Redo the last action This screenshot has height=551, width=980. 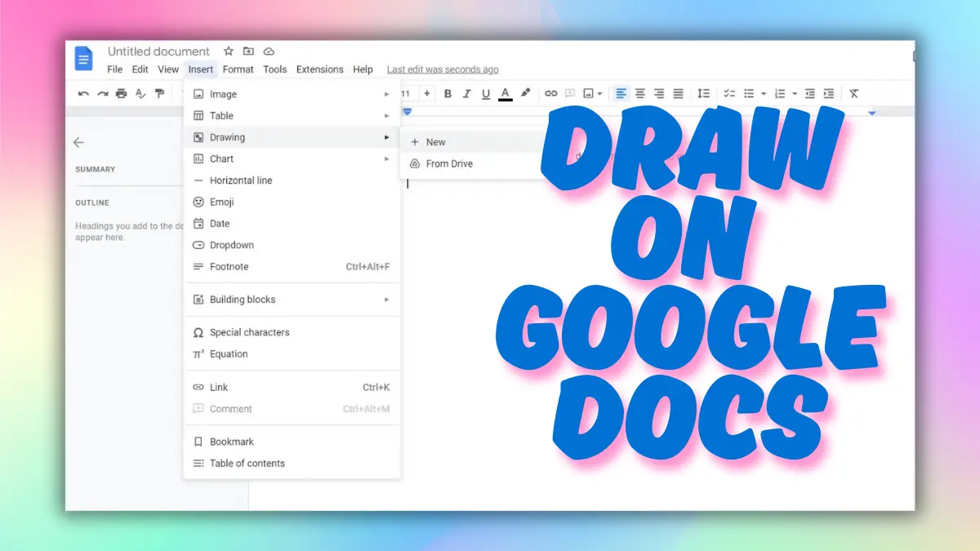103,94
